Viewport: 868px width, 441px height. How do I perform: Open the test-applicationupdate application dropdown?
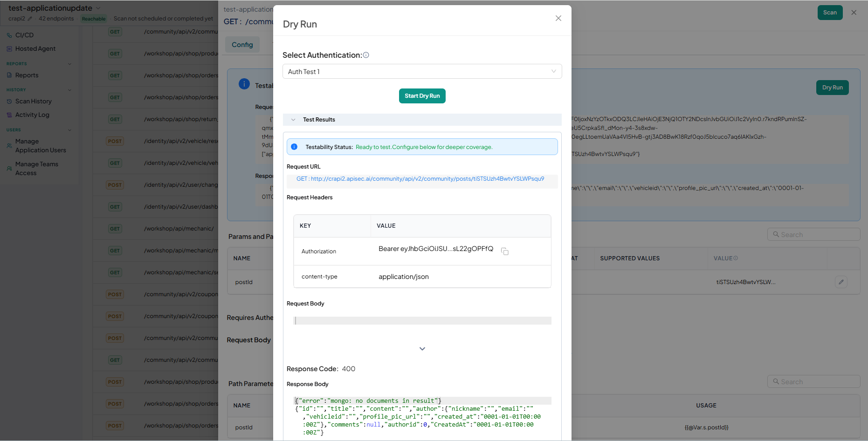click(x=98, y=8)
